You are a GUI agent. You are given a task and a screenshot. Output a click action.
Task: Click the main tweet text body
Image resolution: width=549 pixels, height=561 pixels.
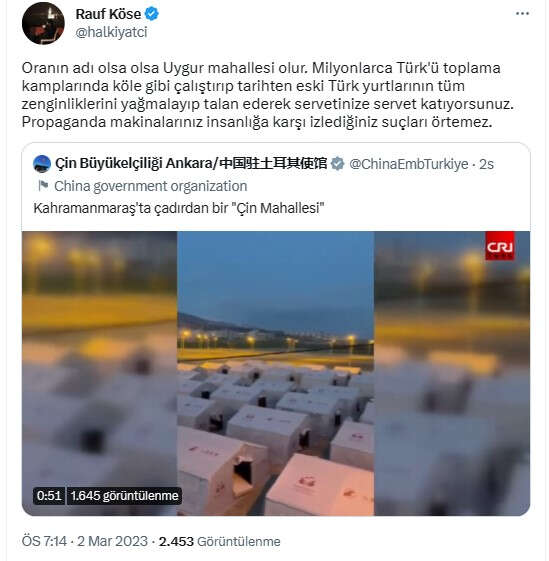click(268, 95)
